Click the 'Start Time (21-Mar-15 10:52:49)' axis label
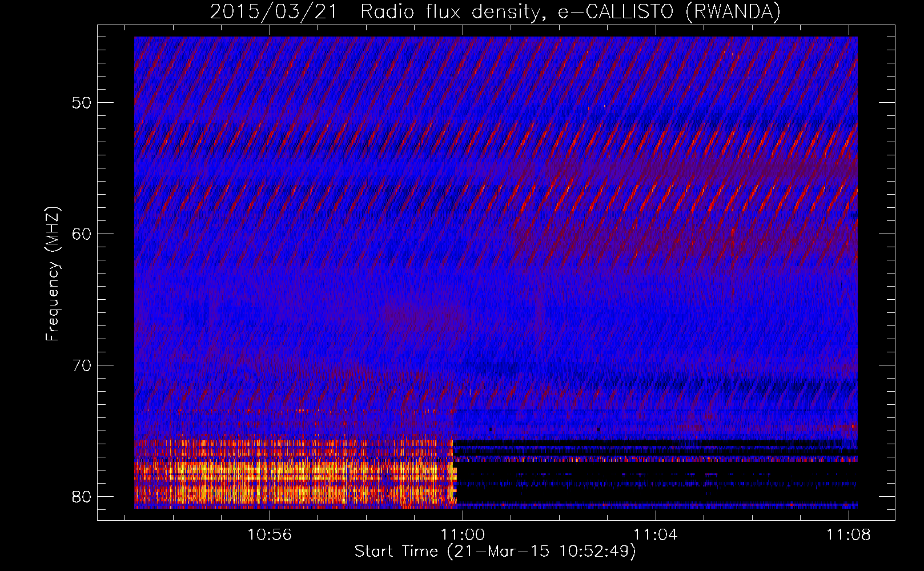 495,551
